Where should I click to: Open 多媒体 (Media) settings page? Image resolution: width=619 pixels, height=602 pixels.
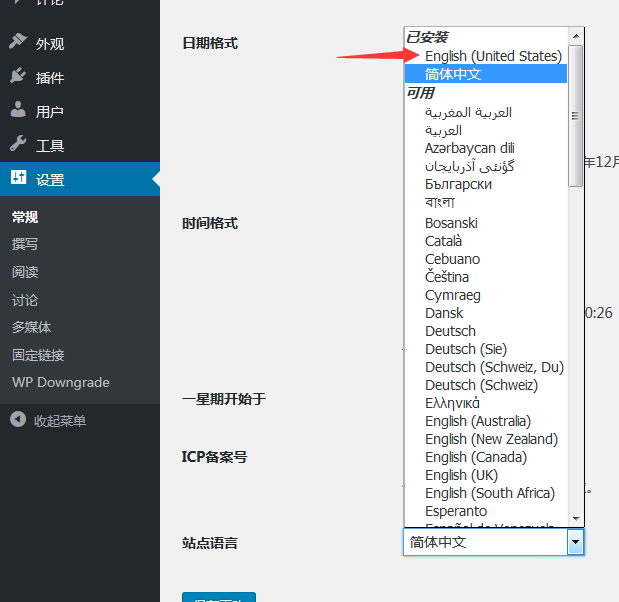[32, 327]
